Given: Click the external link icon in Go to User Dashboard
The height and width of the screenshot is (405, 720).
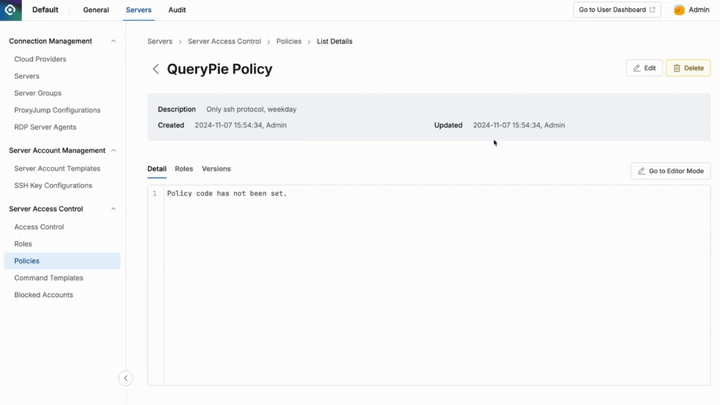Looking at the screenshot, I should point(652,10).
